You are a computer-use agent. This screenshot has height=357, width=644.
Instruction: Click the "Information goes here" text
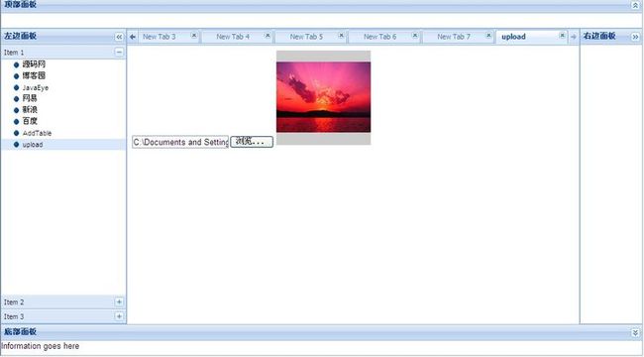pyautogui.click(x=41, y=346)
